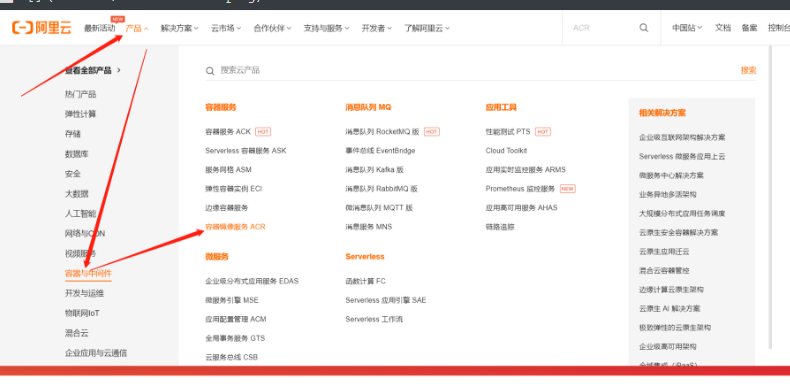Expand 查看全部产品 list

point(93,70)
